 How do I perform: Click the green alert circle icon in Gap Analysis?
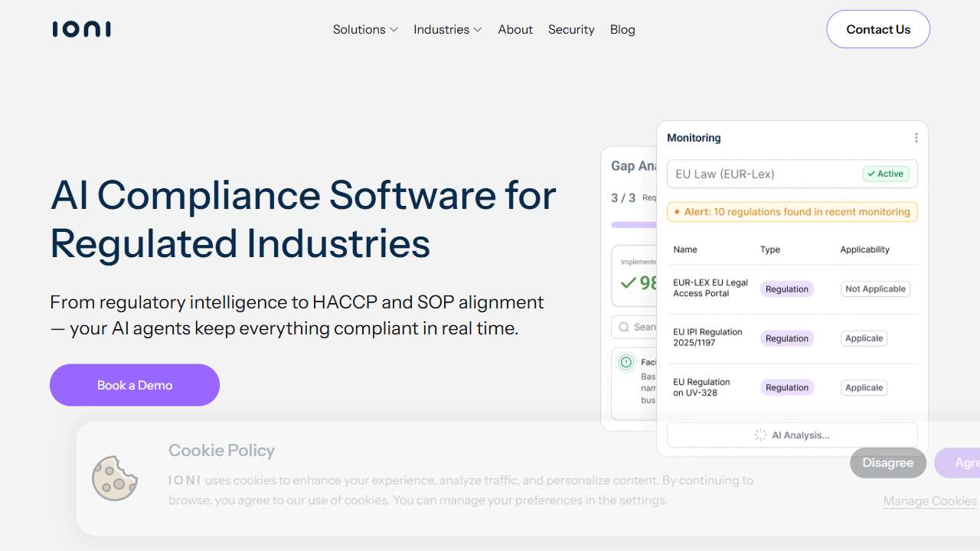pos(626,362)
